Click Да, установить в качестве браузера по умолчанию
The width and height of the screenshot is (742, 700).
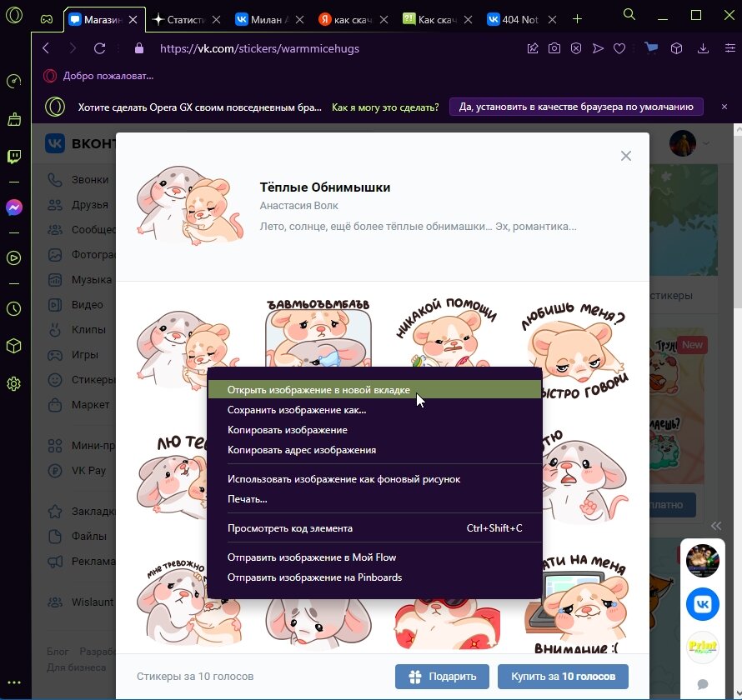[576, 107]
